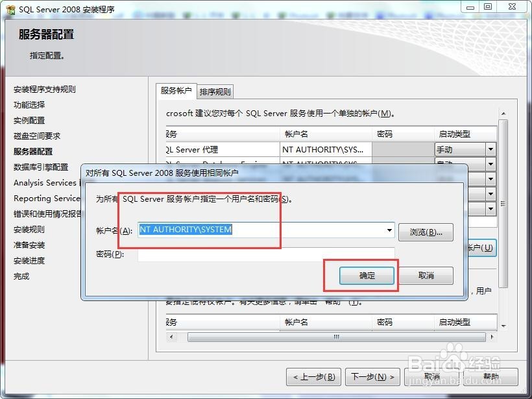Close the SQL Server 2008 installer window

[513, 6]
